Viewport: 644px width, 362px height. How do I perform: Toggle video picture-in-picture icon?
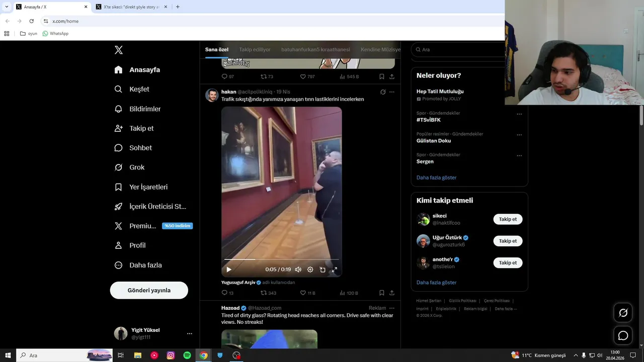323,269
